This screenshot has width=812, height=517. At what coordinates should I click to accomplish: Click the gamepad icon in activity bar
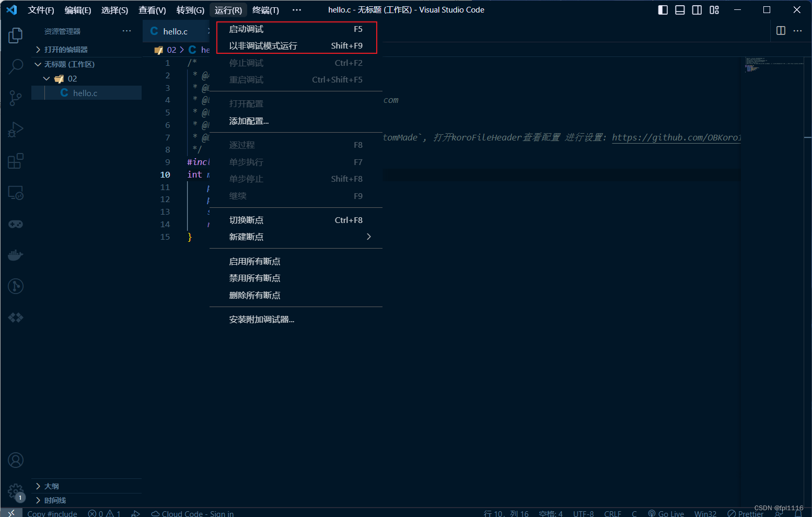(16, 224)
